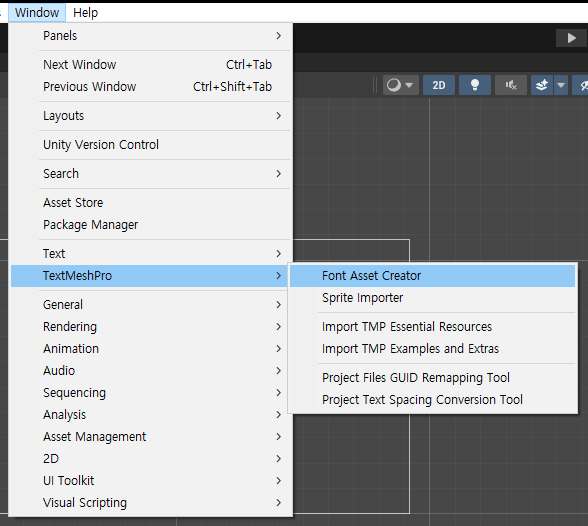The width and height of the screenshot is (588, 526).
Task: Choose Import TMP Examples and Extras
Action: pos(432,349)
